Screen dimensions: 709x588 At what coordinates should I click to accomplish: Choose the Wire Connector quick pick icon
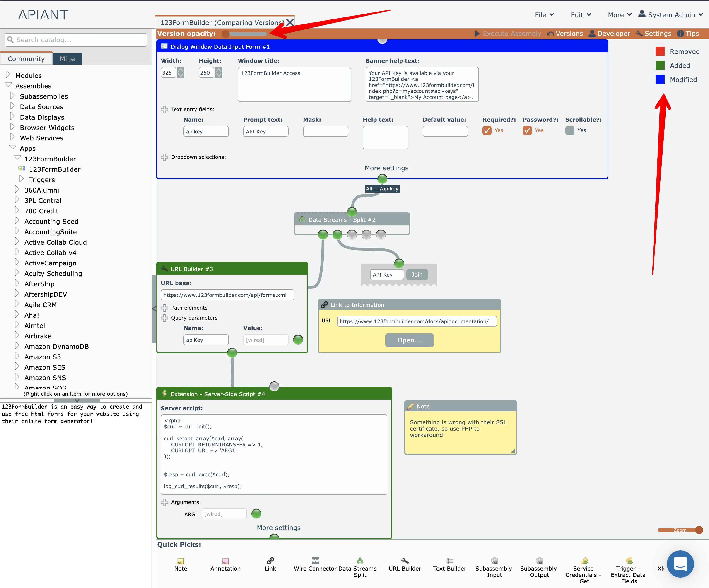pos(315,561)
